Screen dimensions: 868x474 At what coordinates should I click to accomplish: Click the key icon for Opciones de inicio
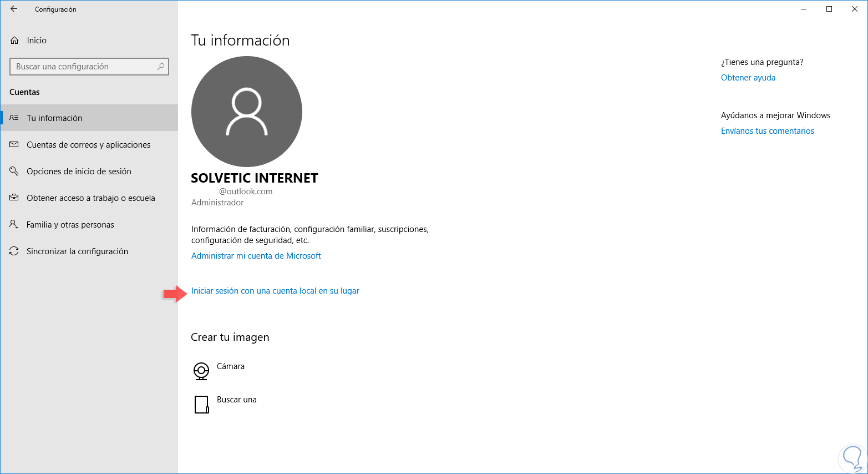tap(14, 171)
